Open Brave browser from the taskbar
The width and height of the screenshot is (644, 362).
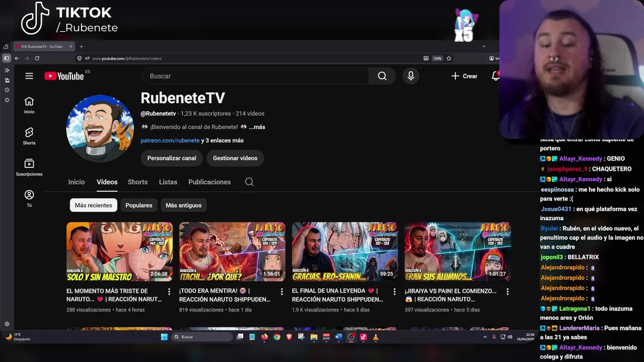tap(289, 337)
